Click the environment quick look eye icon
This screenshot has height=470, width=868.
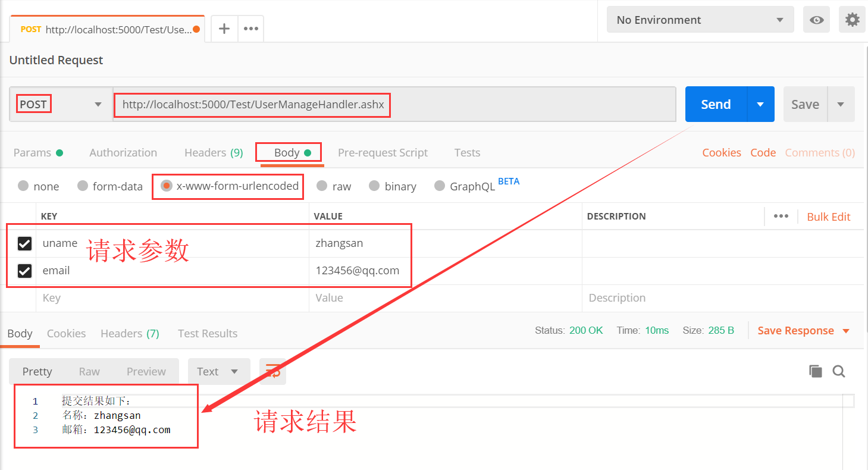[x=816, y=19]
